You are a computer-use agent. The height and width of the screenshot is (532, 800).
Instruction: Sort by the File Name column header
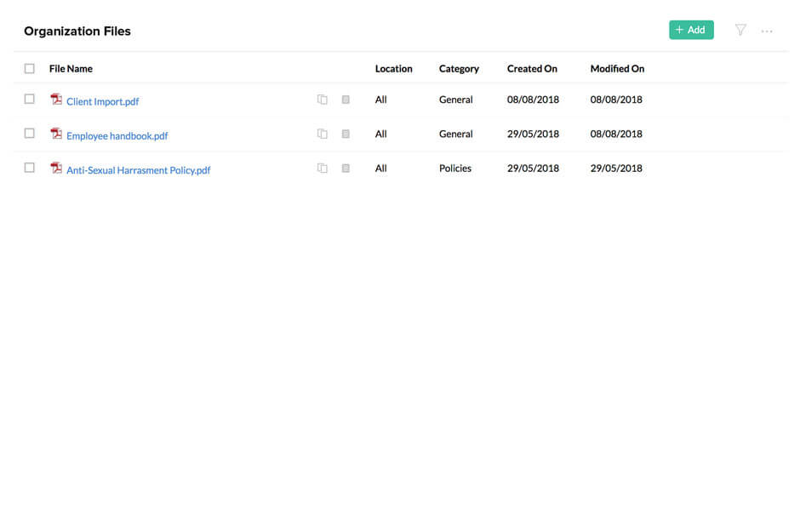pos(71,68)
